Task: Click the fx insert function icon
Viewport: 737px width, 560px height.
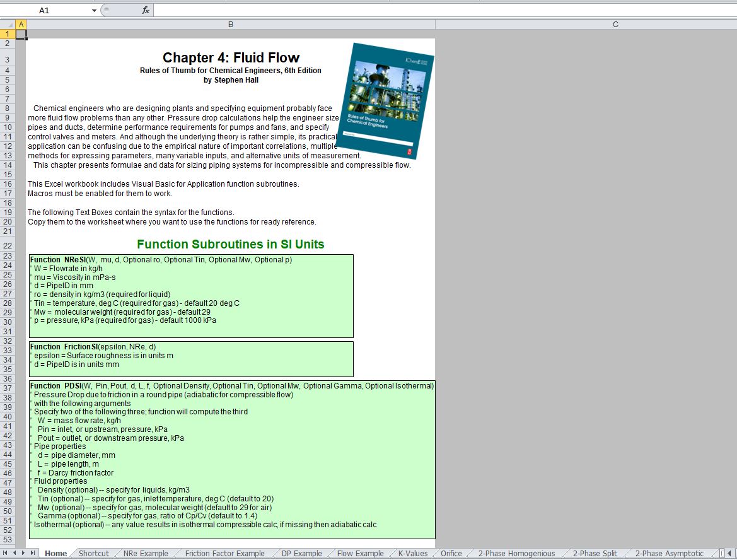Action: (145, 10)
